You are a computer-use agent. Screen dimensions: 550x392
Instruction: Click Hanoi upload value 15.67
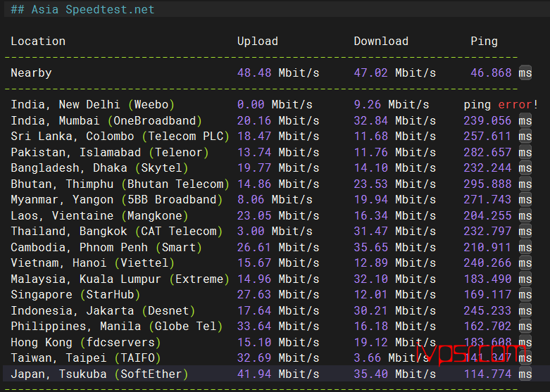[254, 263]
